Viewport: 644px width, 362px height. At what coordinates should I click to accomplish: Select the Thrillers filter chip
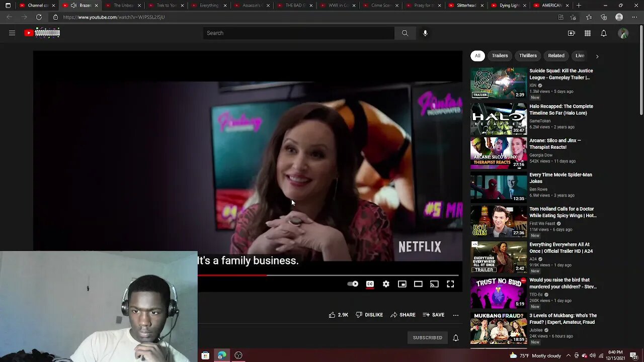(x=528, y=56)
